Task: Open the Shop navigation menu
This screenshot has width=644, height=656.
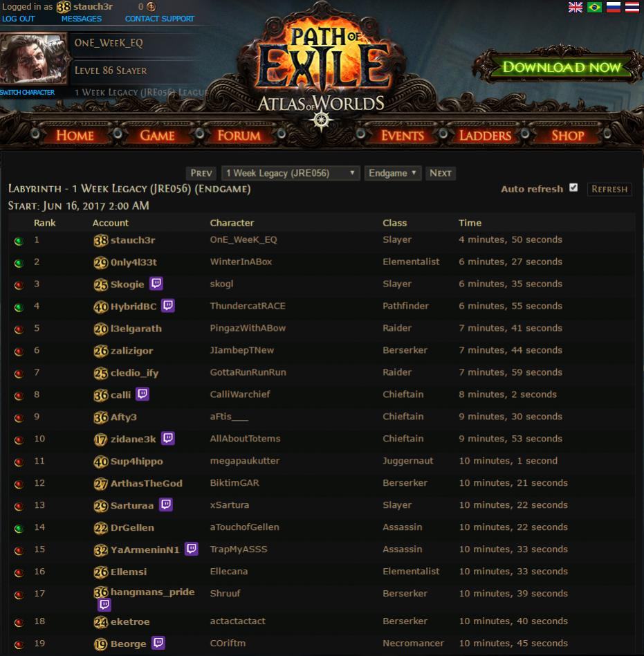Action: click(567, 136)
